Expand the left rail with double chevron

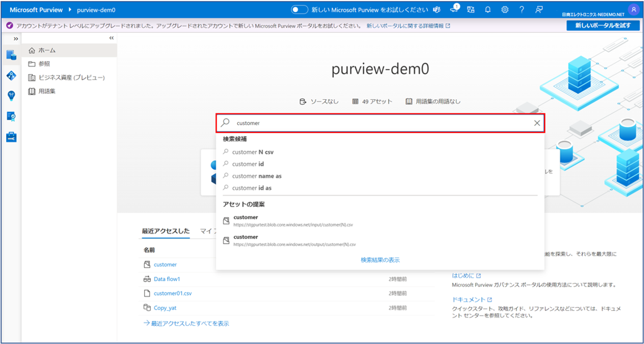coord(16,39)
